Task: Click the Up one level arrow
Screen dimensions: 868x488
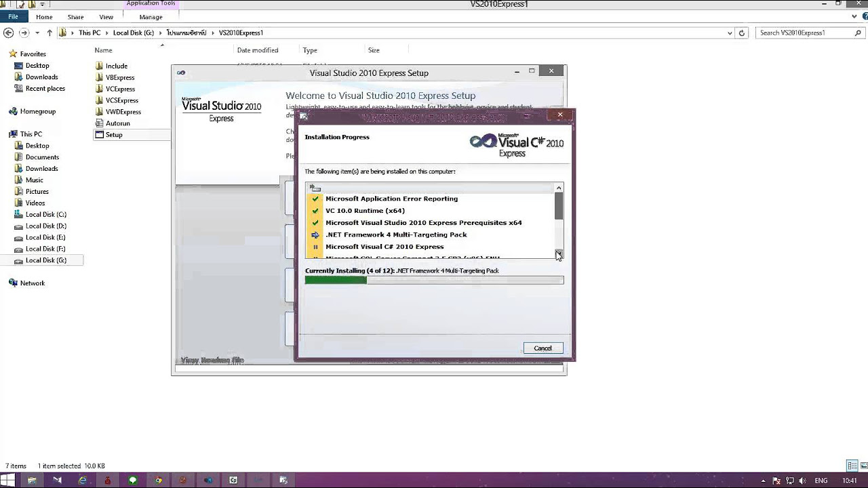Action: tap(50, 33)
